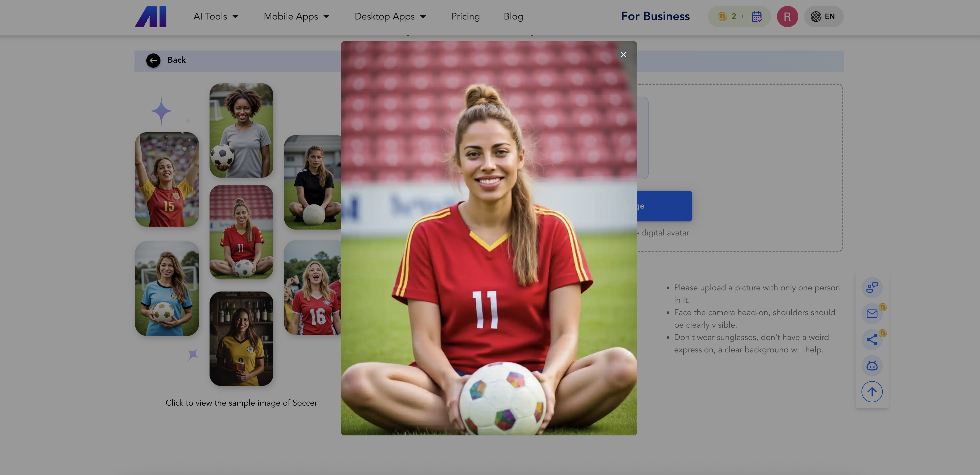Close the enlarged soccer image popup
This screenshot has height=475, width=980.
click(x=623, y=55)
